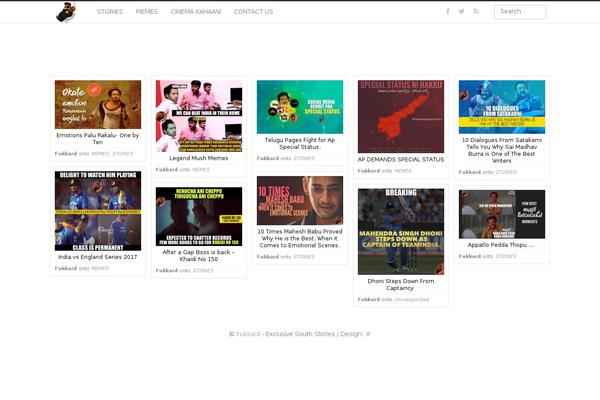Open 'AP DEMANDS SPECIAL STATUS' title link
The height and width of the screenshot is (400, 600).
401,160
